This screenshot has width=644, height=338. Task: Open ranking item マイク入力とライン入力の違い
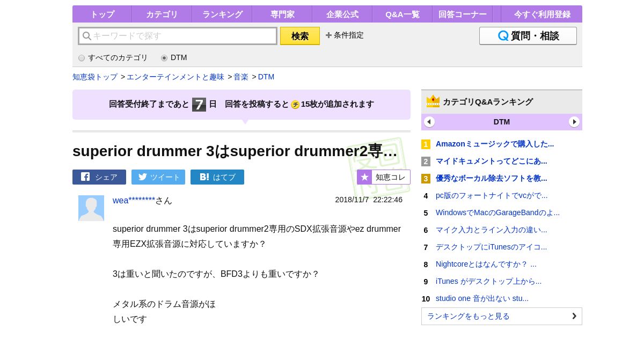(x=492, y=230)
